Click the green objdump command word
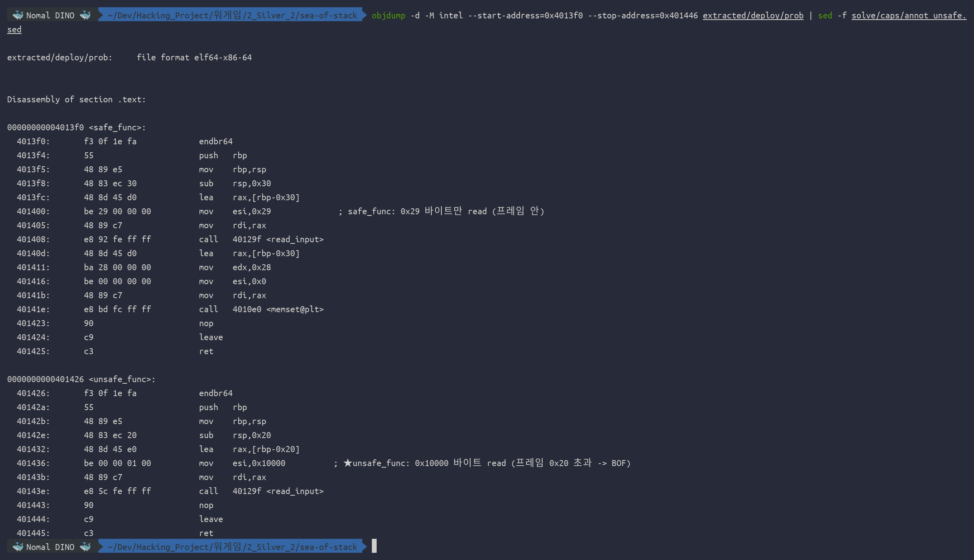The width and height of the screenshot is (974, 560). click(388, 16)
